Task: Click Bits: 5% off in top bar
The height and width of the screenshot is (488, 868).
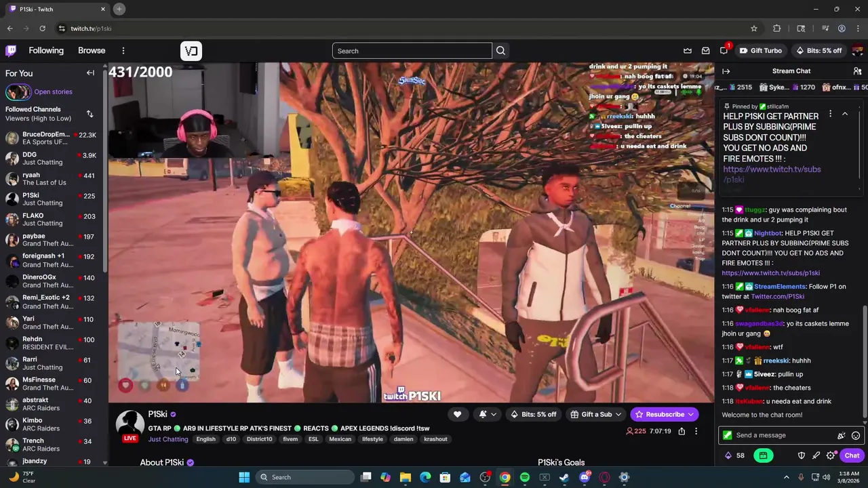Action: coord(819,51)
